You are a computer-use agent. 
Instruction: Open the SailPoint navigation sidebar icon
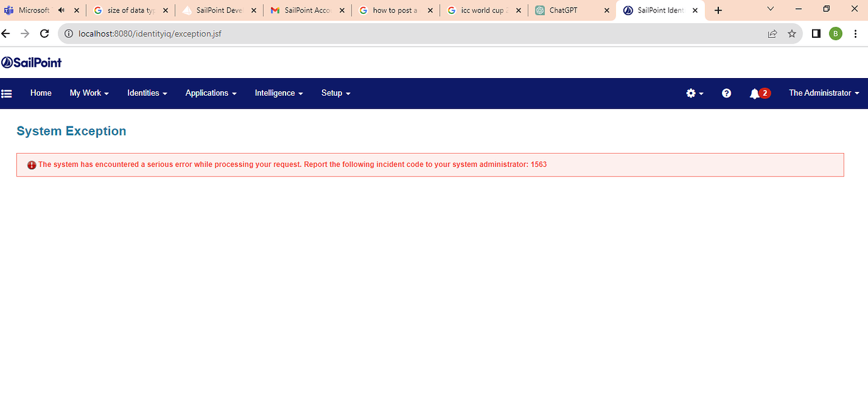tap(6, 93)
